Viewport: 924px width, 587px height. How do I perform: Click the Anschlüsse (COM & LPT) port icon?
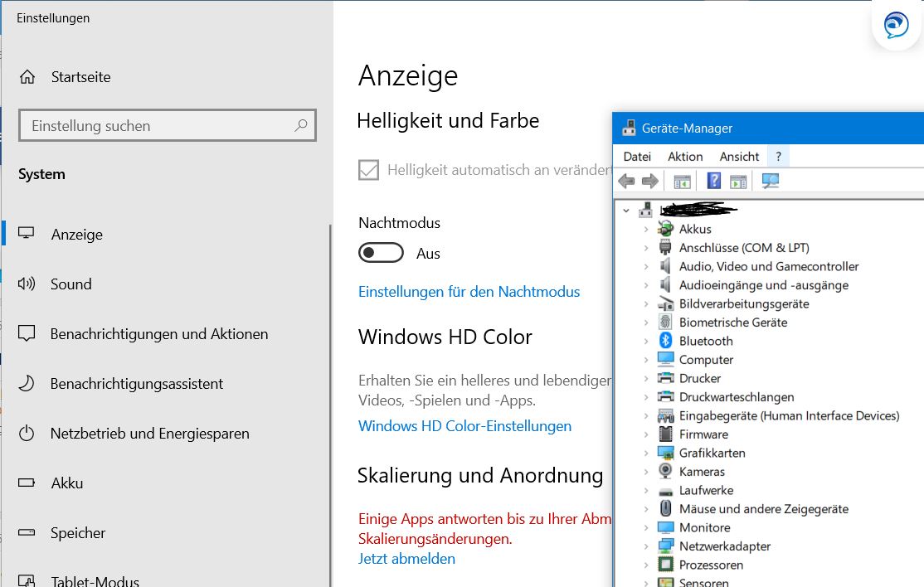coord(665,247)
